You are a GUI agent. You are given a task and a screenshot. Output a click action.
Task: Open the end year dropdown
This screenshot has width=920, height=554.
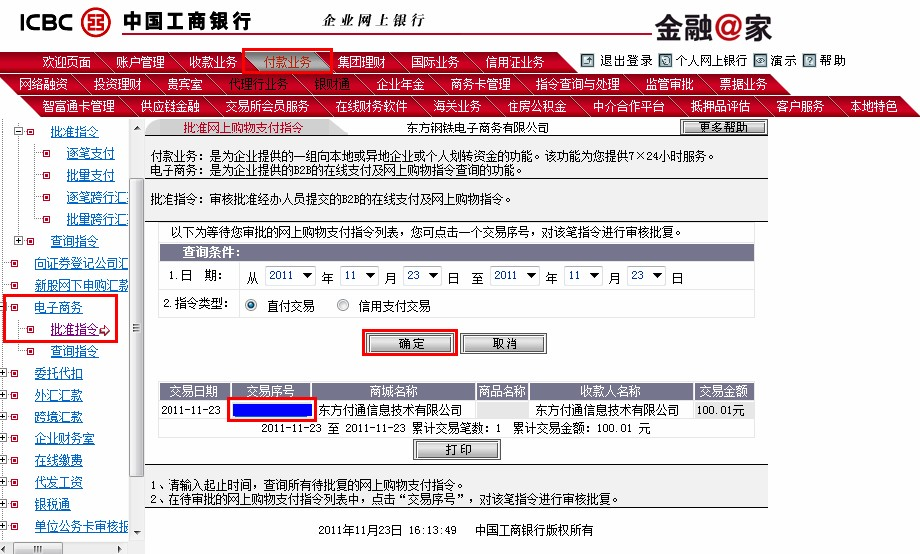[x=515, y=276]
